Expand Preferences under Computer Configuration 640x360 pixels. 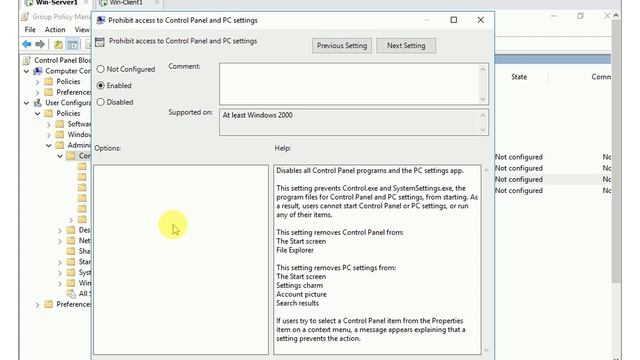tap(38, 92)
